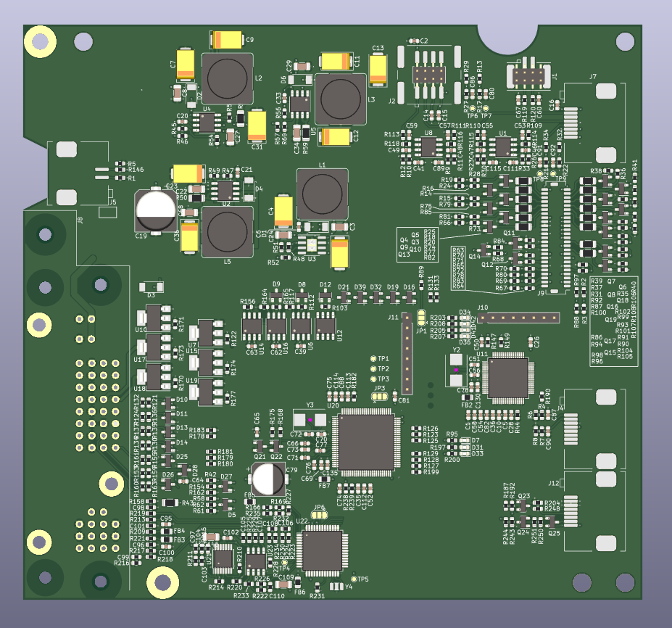This screenshot has width=672, height=628.
Task: Click the U11 QFP chip
Action: (x=508, y=379)
